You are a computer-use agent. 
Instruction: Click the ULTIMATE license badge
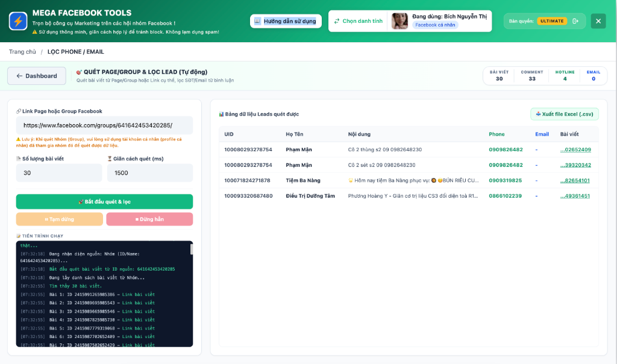[552, 21]
